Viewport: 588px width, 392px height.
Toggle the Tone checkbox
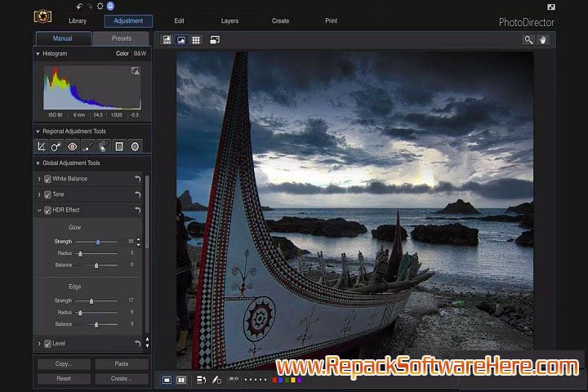click(x=47, y=194)
